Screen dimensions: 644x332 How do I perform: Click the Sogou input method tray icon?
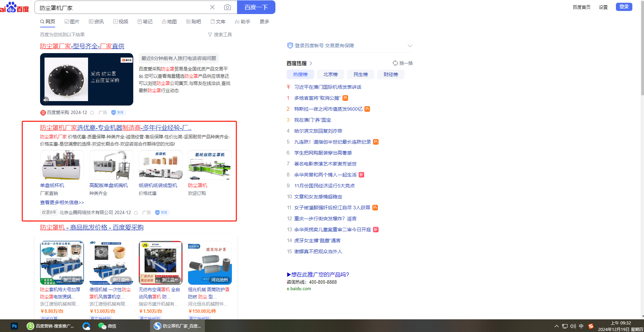(591, 326)
